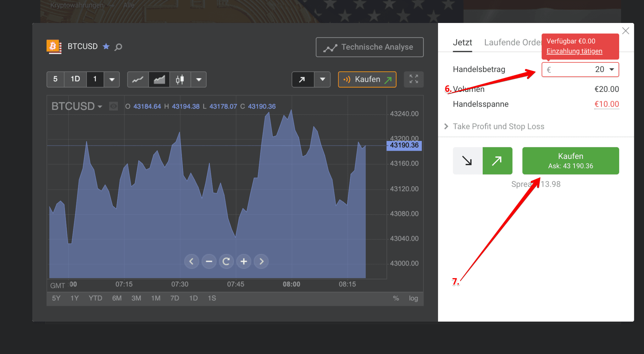Image resolution: width=644 pixels, height=354 pixels.
Task: Select the 1M time range
Action: tap(156, 298)
